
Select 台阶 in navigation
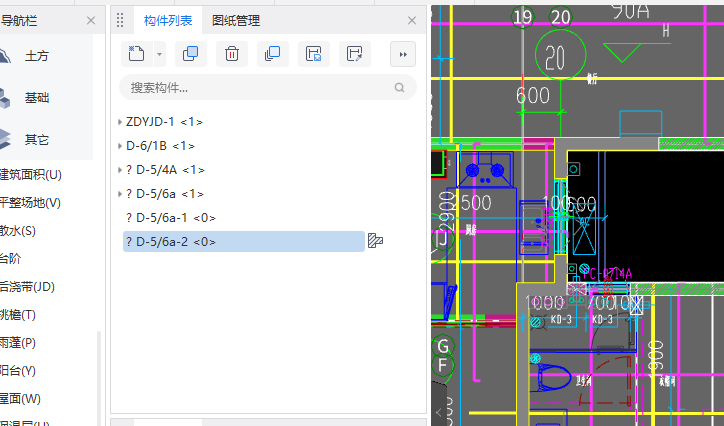pyautogui.click(x=10, y=258)
